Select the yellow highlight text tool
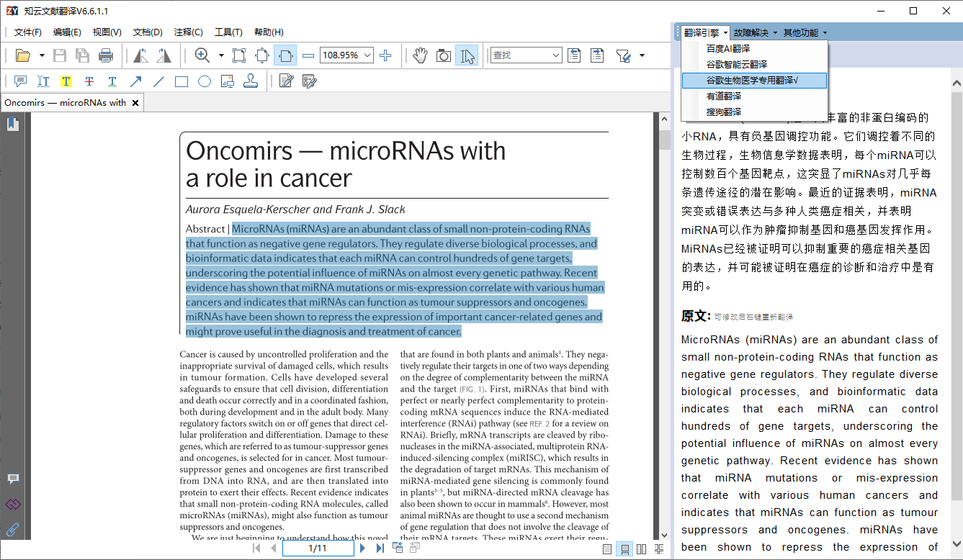 click(x=66, y=81)
